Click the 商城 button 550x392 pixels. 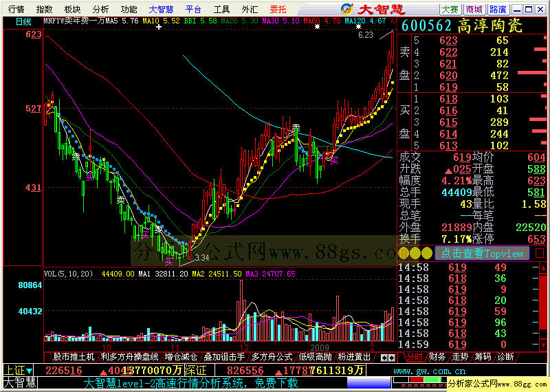click(474, 9)
